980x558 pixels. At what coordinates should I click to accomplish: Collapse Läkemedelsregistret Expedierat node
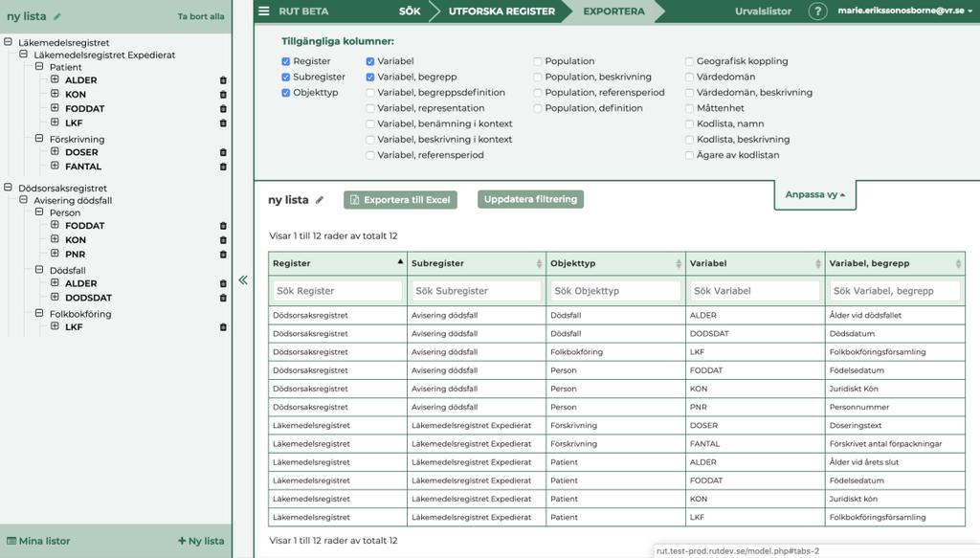coord(24,55)
